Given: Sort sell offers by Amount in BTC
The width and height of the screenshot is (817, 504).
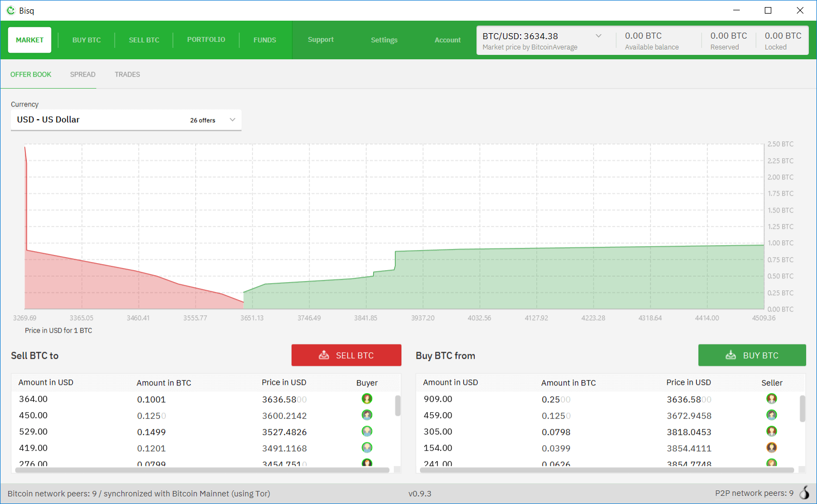Looking at the screenshot, I should [164, 383].
